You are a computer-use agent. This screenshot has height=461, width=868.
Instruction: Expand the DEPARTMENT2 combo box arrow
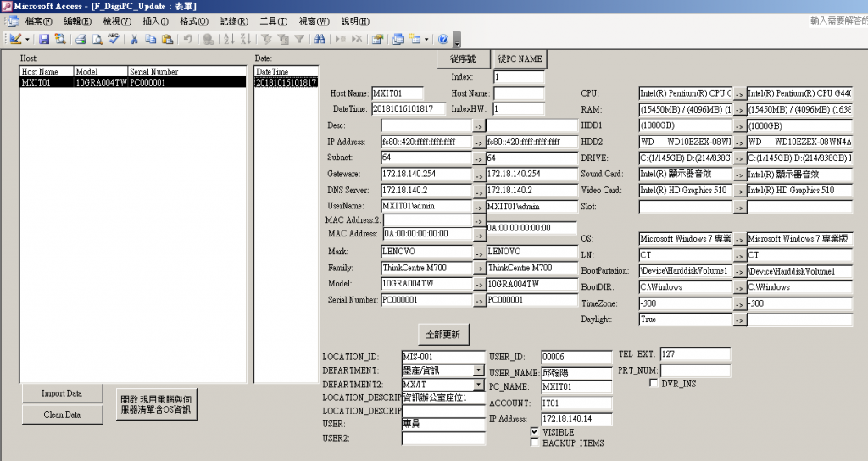tap(479, 384)
